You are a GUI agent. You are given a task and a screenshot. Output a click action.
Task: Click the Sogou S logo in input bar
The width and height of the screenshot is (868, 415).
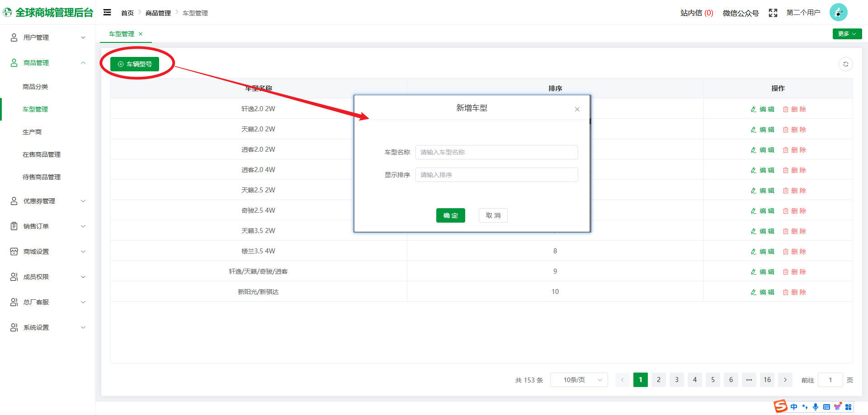point(780,406)
